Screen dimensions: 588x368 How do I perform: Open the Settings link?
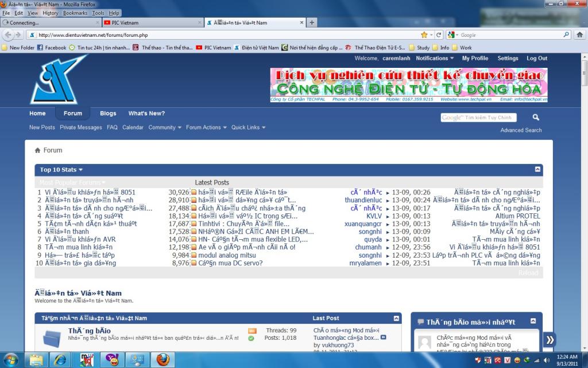(508, 58)
